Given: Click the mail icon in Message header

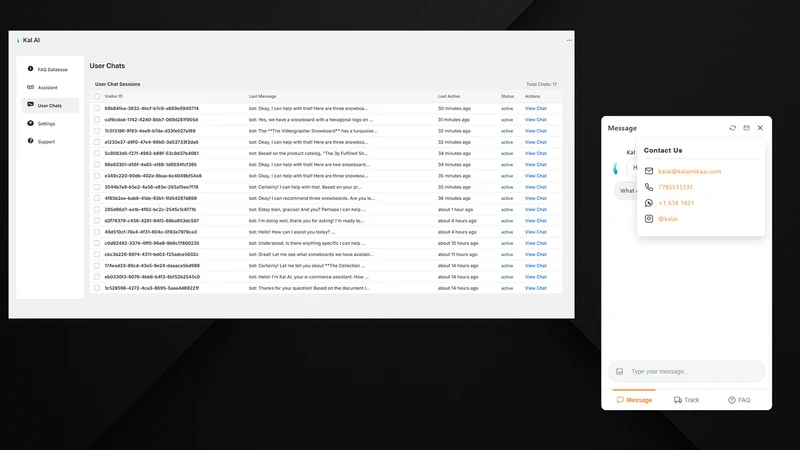Looking at the screenshot, I should [x=746, y=128].
